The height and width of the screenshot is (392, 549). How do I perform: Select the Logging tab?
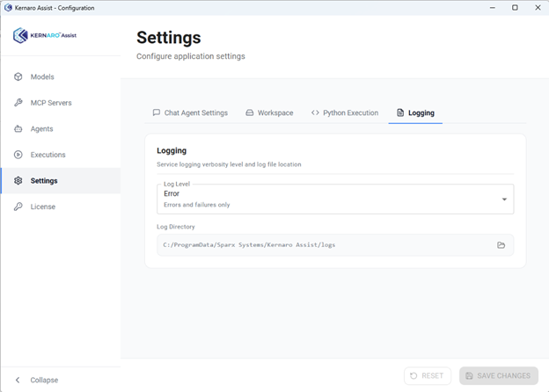415,113
